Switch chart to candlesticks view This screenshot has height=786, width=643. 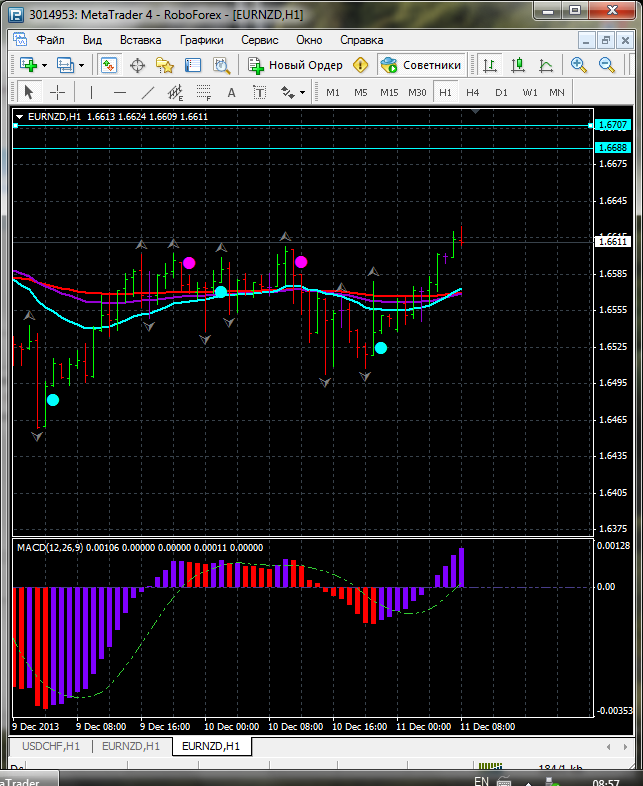(x=518, y=65)
